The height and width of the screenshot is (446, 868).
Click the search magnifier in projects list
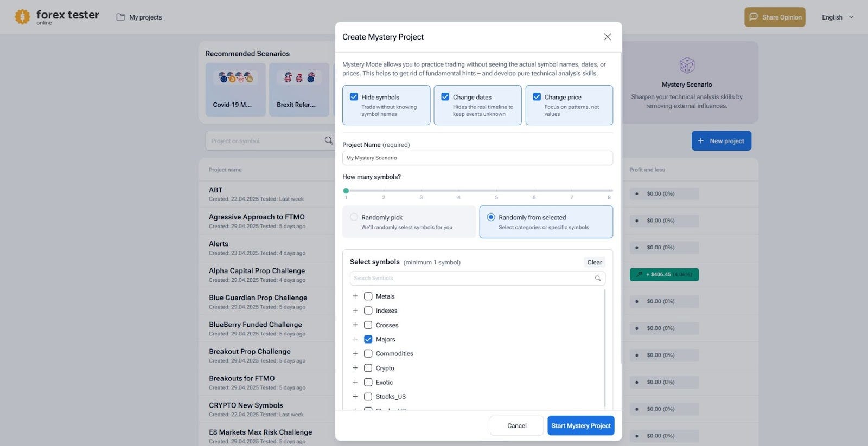click(329, 140)
